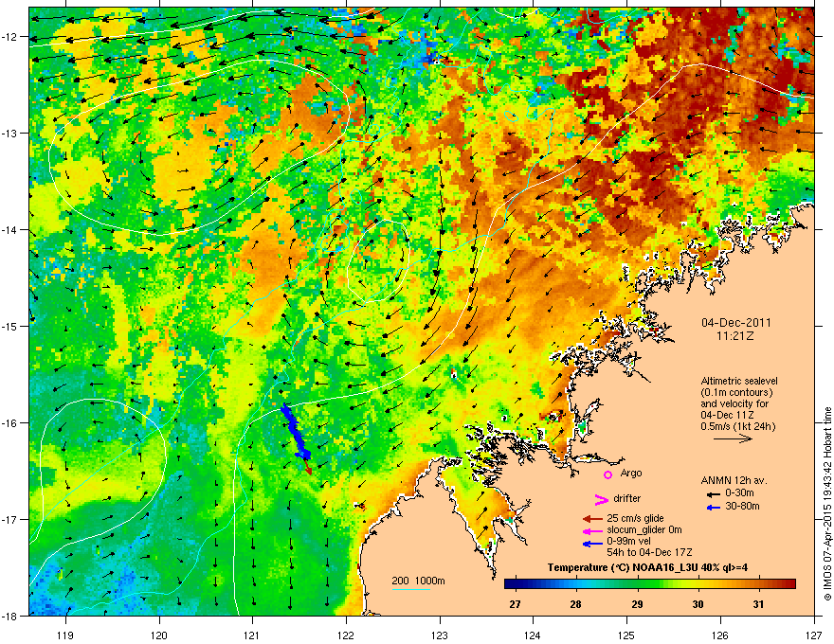Click the dark red end of temperature scale
Screen dimensions: 834x644
790,584
